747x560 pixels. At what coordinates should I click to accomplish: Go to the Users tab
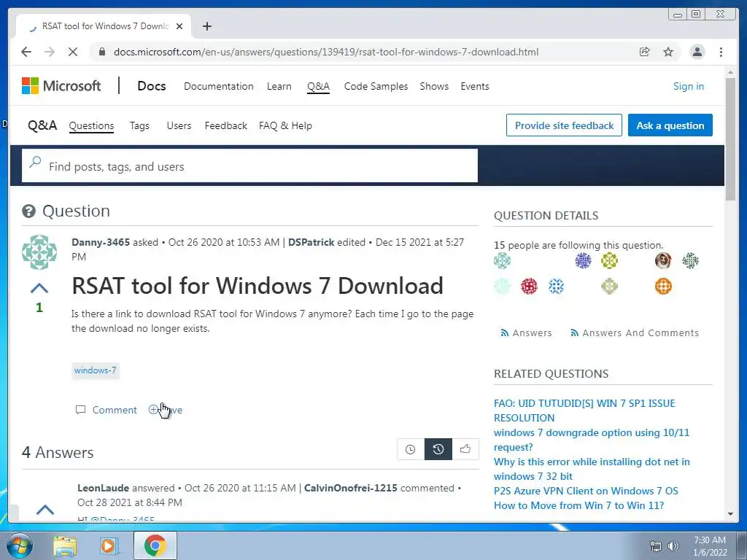[x=179, y=125]
